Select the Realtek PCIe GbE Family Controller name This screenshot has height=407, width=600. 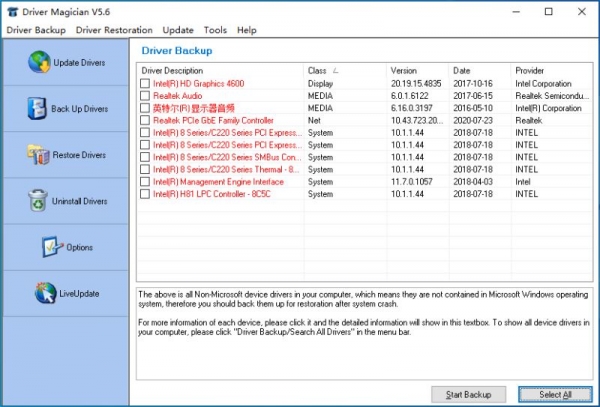point(213,120)
